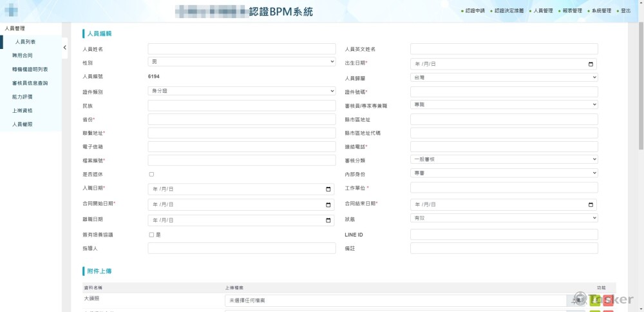Go to 聘用合同 in the sidebar
The image size is (644, 312).
click(x=22, y=55)
